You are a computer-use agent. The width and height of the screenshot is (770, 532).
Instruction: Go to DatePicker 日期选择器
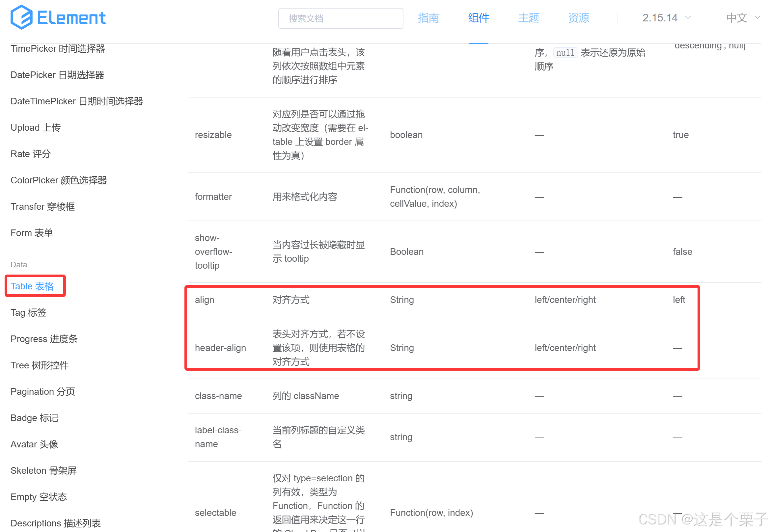click(57, 75)
